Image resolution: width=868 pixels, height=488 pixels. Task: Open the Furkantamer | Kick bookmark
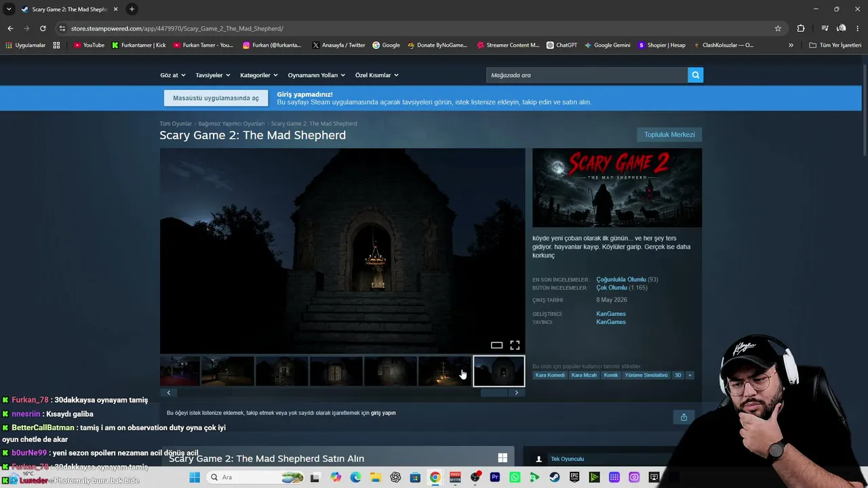click(139, 45)
